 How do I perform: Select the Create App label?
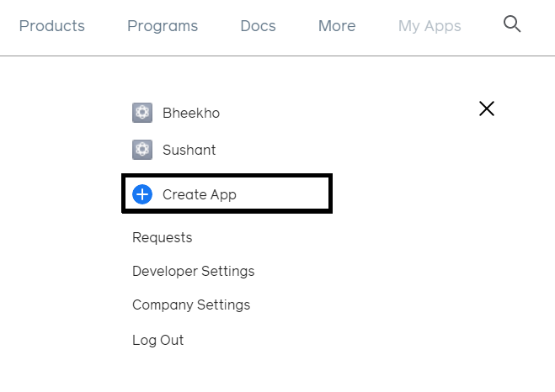point(200,194)
